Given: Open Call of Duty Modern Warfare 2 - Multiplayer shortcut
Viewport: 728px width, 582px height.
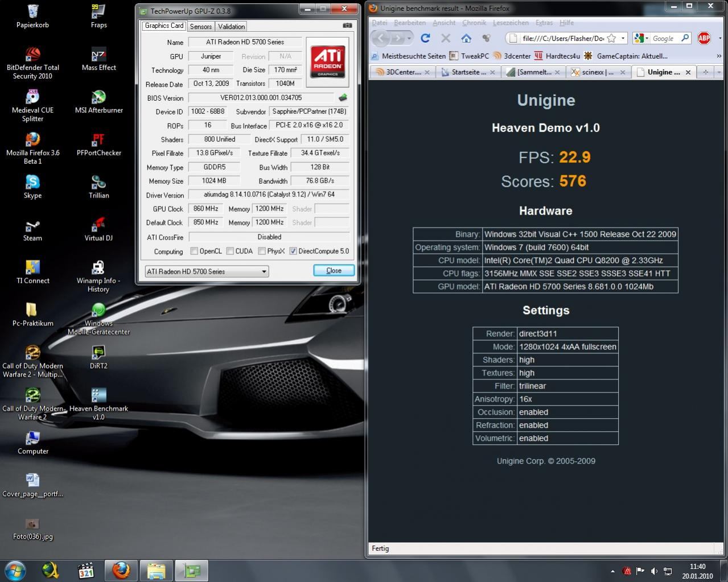Looking at the screenshot, I should (x=32, y=361).
